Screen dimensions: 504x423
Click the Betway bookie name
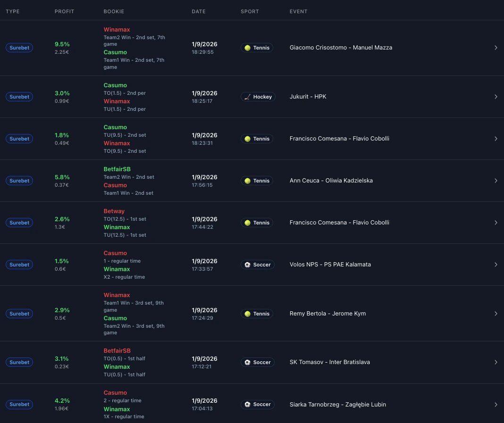114,211
